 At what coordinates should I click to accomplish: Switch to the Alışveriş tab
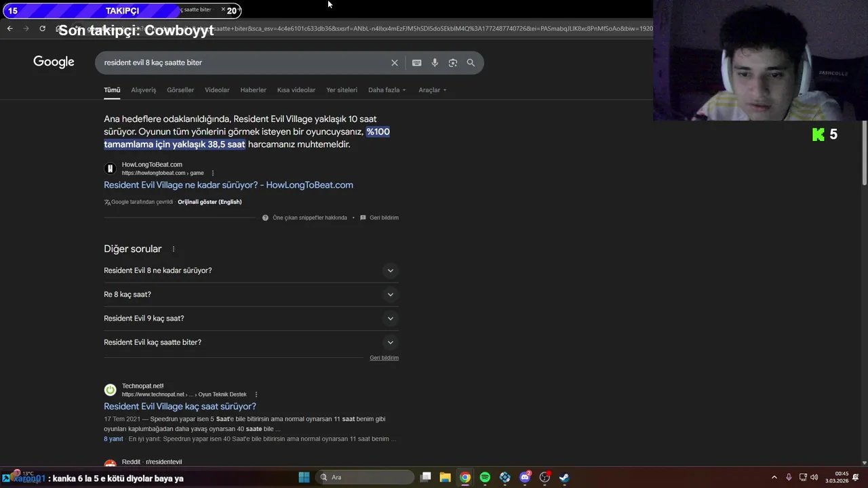point(144,89)
